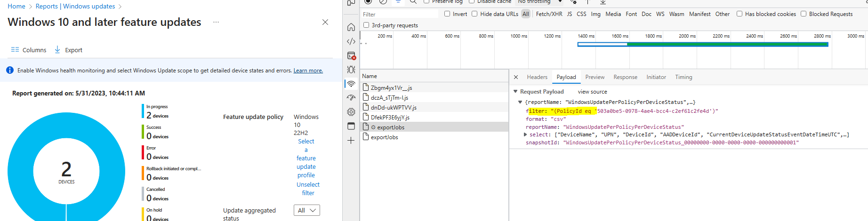This screenshot has width=868, height=221.
Task: Go to Reports | Windows updates breadcrumb
Action: (x=75, y=6)
